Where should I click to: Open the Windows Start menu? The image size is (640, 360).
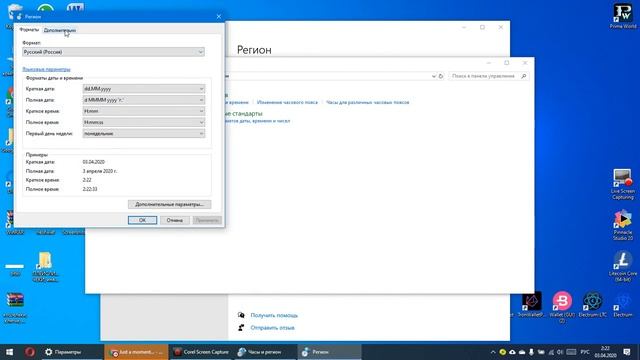coord(10,352)
